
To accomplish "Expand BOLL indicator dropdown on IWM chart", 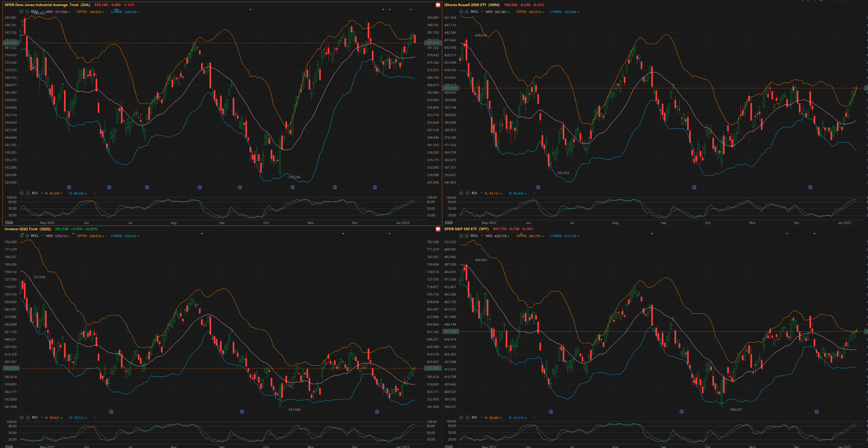I will [x=482, y=12].
